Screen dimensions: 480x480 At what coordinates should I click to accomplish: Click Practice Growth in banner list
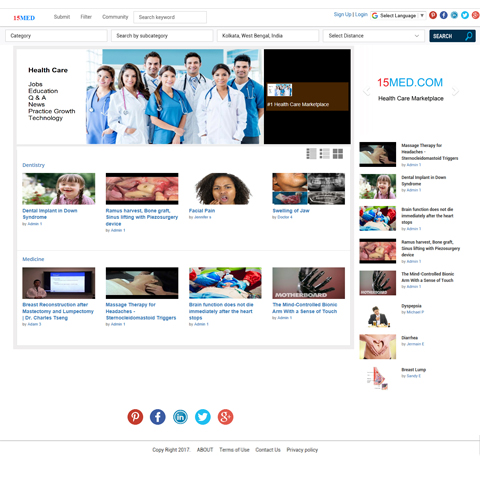click(x=52, y=111)
